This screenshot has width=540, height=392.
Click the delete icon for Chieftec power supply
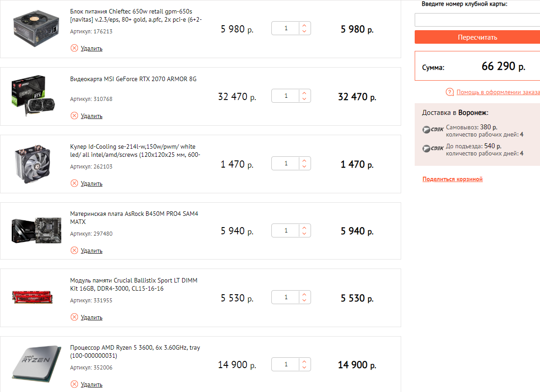74,48
